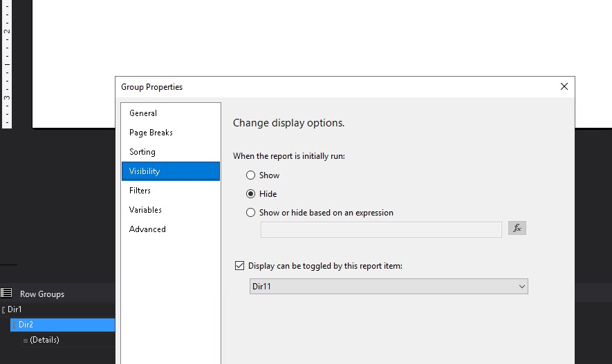Open the Page Breaks page
Viewport: 612px width, 364px height.
coord(171,133)
